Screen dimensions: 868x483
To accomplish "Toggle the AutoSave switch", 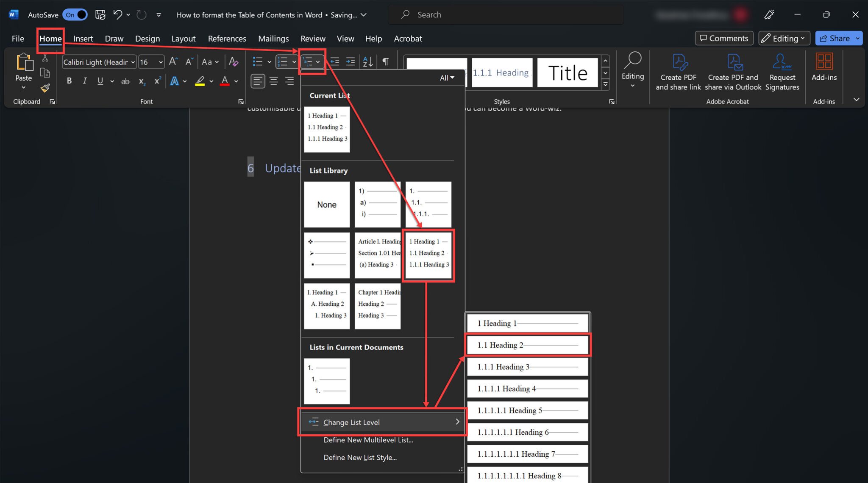I will click(x=75, y=15).
